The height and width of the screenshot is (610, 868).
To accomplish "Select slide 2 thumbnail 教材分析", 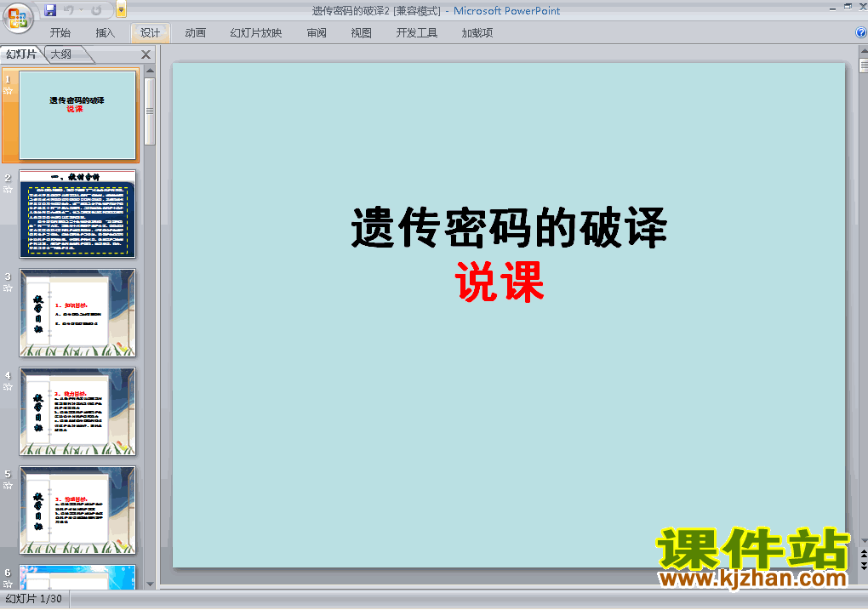I will point(77,214).
